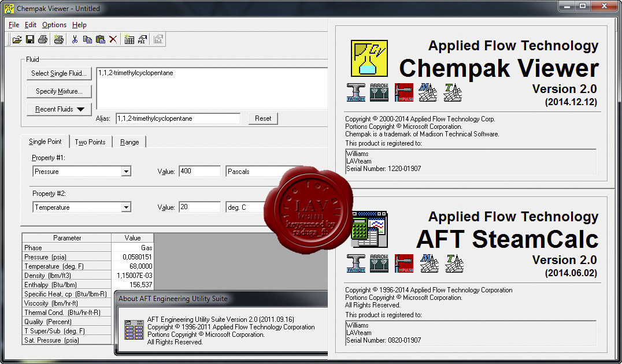Select the Pressure value '0,0580151'
Screen dimensions: 622x364
point(132,257)
